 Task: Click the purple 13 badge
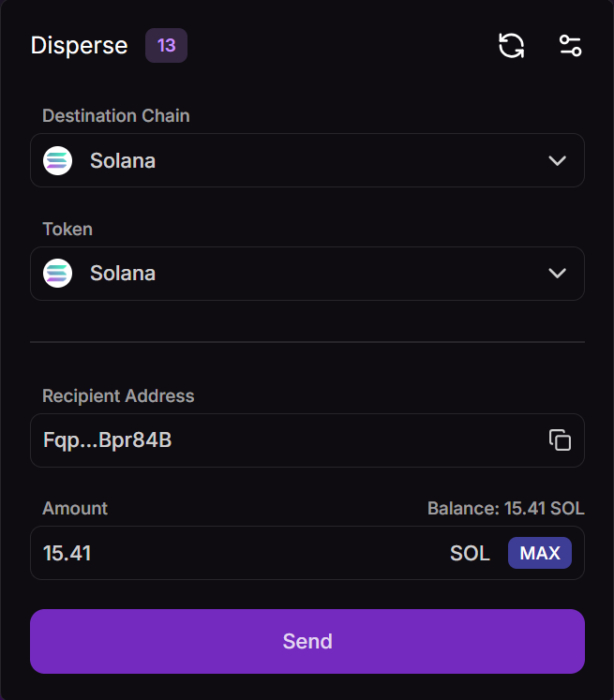pyautogui.click(x=166, y=45)
